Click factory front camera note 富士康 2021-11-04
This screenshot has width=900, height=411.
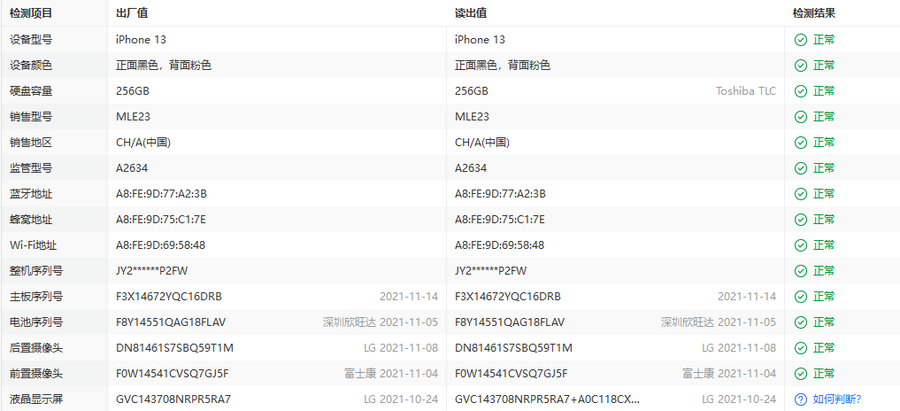391,374
